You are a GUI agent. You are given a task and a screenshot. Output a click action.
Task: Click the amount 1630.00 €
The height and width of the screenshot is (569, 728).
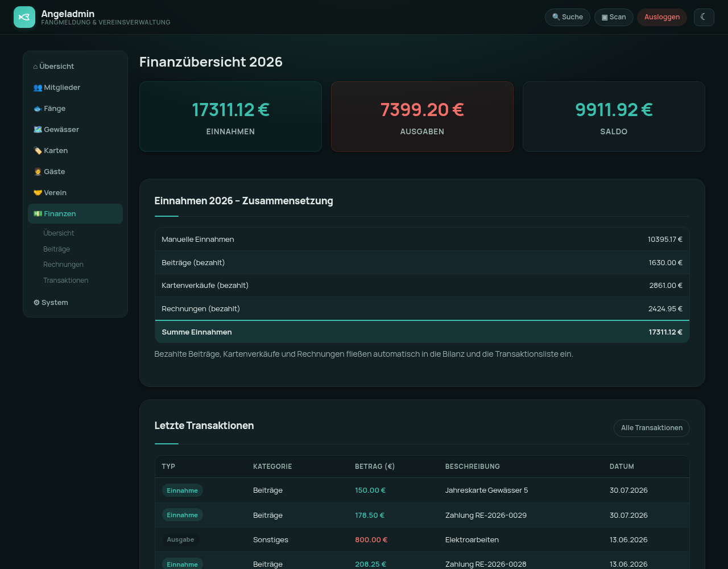[x=665, y=263]
